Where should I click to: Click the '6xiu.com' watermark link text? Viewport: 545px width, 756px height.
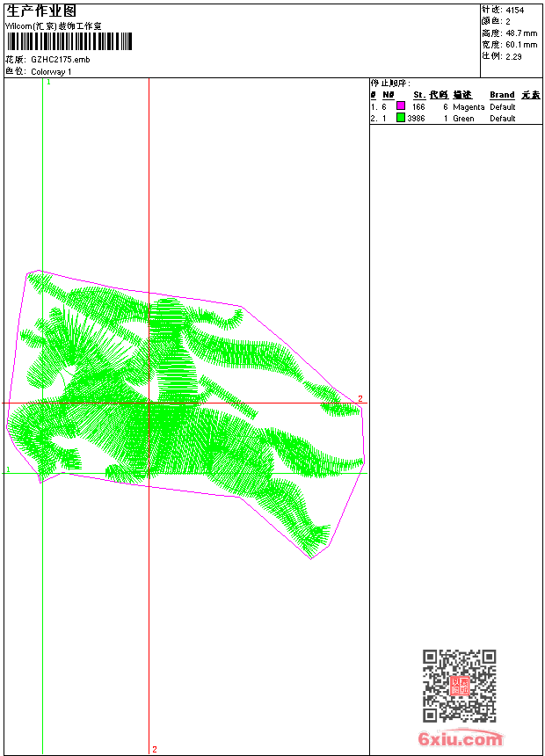click(461, 738)
